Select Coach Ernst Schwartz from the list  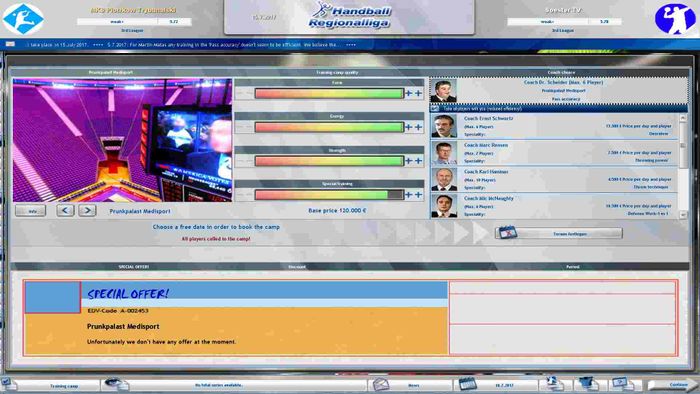(554, 126)
